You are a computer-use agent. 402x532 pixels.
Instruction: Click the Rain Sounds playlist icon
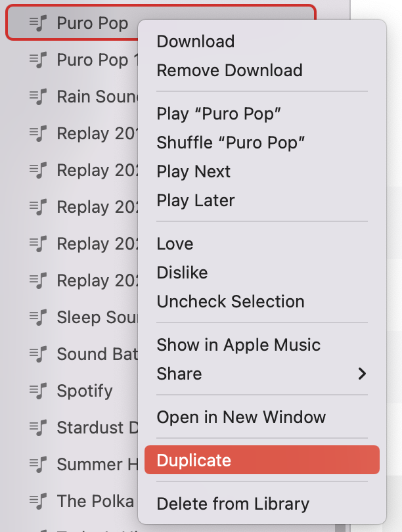pyautogui.click(x=37, y=97)
